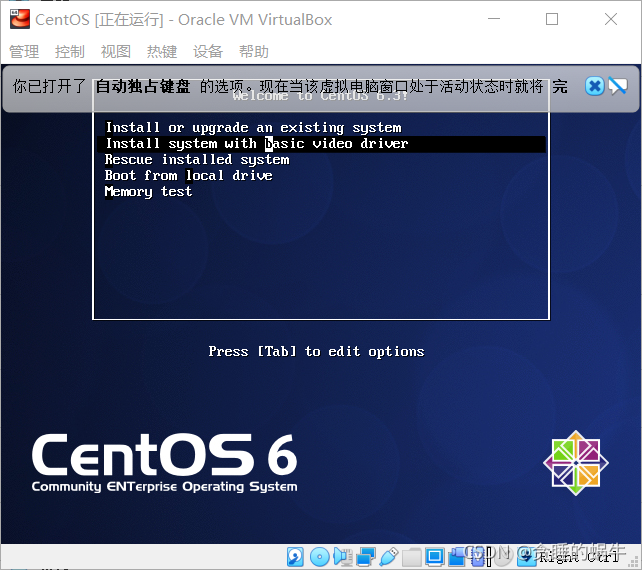Minimize the VirtualBox window
The height and width of the screenshot is (570, 642).
coord(494,19)
